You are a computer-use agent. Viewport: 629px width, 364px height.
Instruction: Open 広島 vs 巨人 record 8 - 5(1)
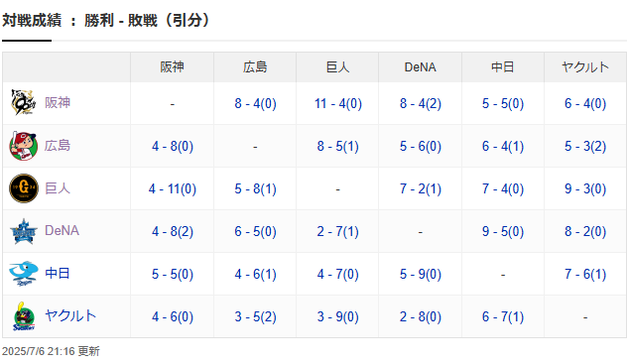pyautogui.click(x=337, y=147)
